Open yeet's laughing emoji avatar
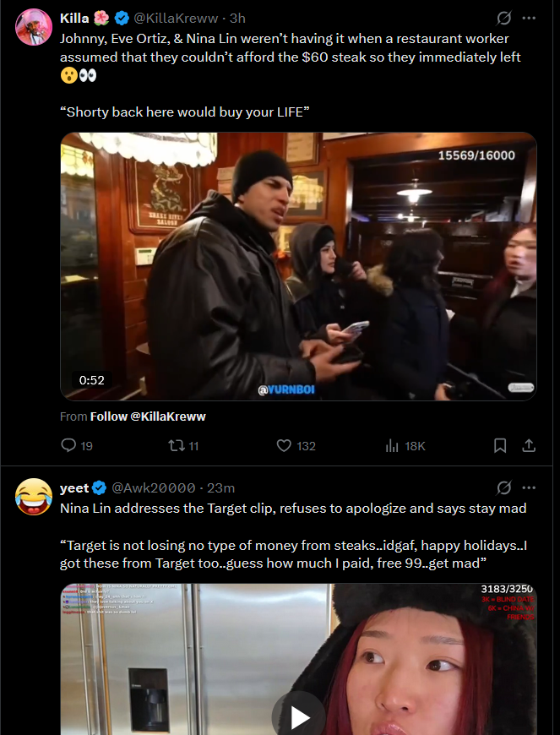The height and width of the screenshot is (735, 560). [34, 497]
